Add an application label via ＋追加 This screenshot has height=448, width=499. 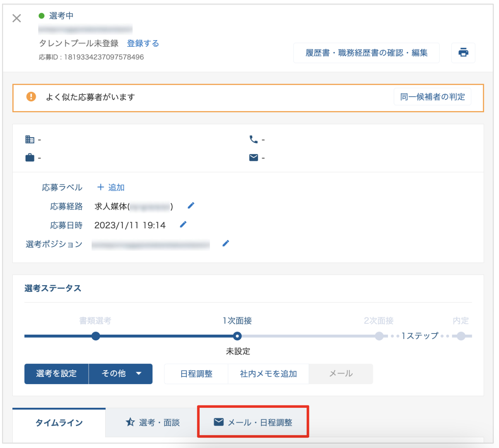click(x=111, y=187)
